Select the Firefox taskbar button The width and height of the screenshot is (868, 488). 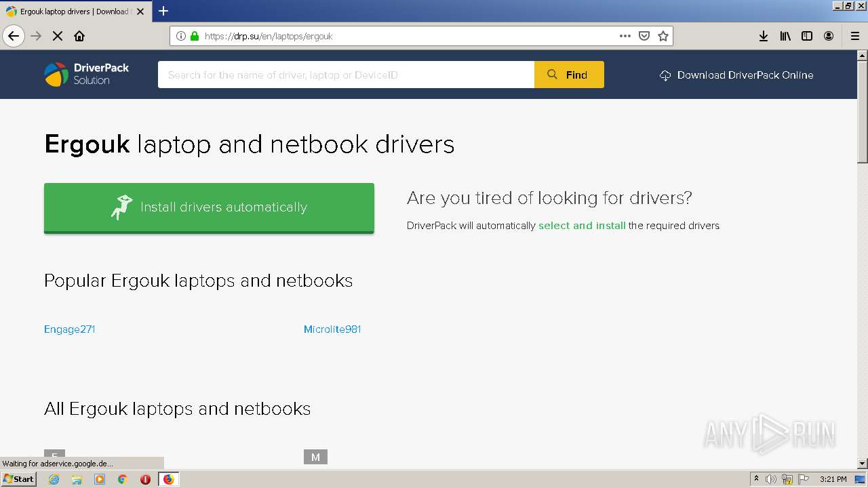point(168,479)
